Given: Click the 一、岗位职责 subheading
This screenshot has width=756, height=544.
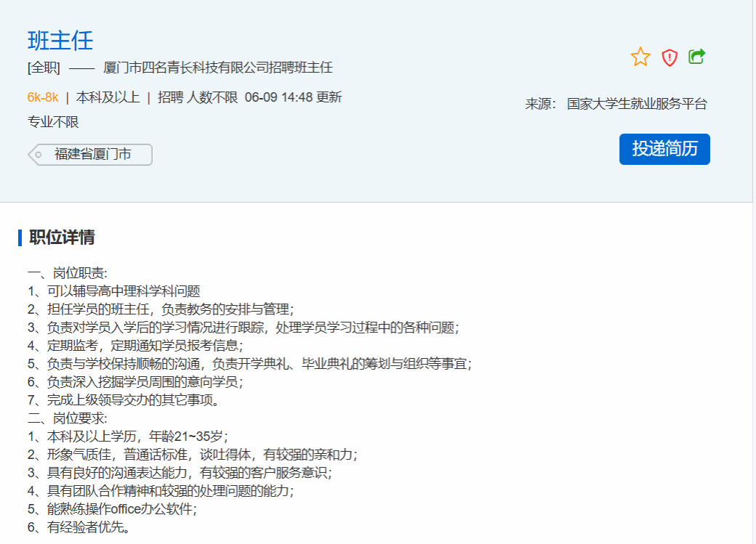Looking at the screenshot, I should coord(68,273).
